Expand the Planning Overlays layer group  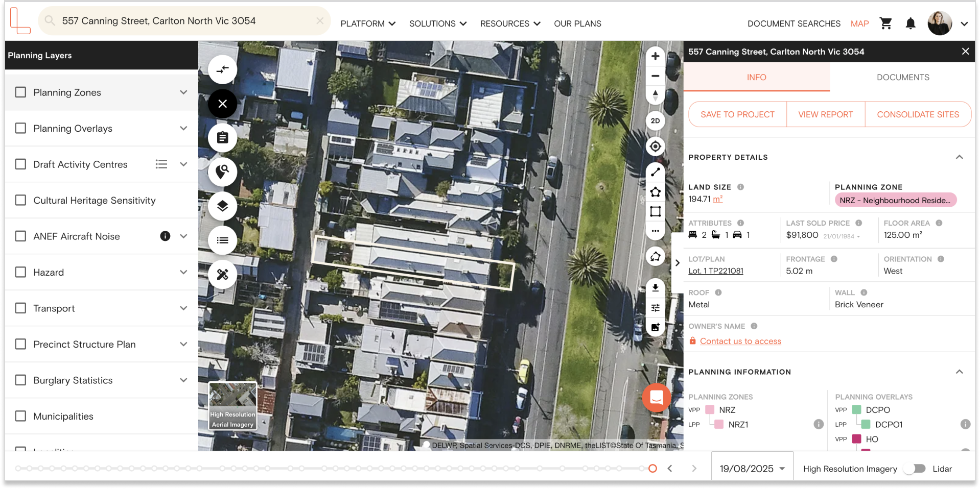(x=183, y=128)
